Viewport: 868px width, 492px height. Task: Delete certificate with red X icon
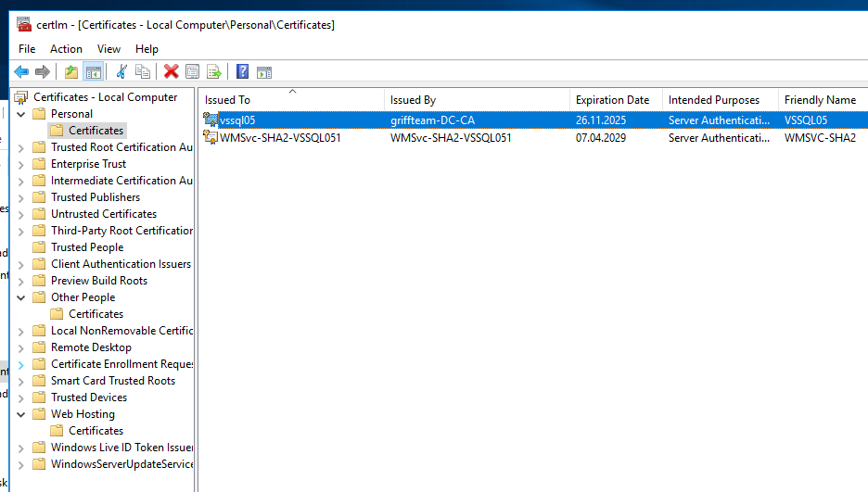pos(171,71)
